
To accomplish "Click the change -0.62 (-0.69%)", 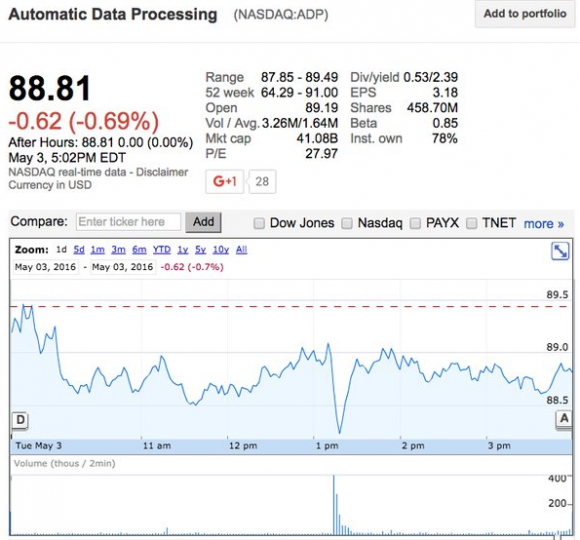I will point(84,121).
